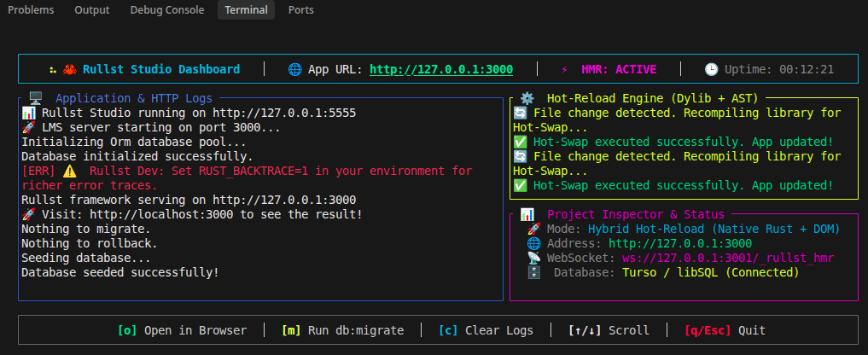Switch to the Problems tab

click(31, 10)
